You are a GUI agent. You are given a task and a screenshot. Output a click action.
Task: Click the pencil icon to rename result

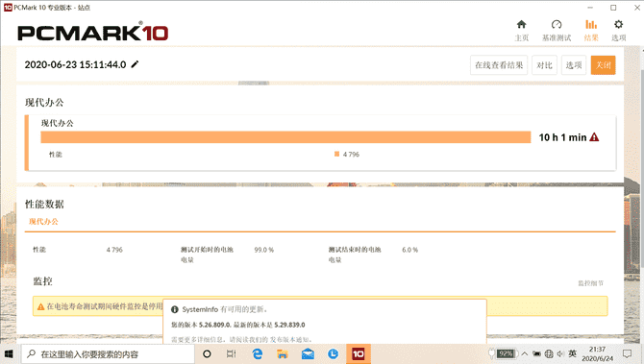[x=135, y=64]
